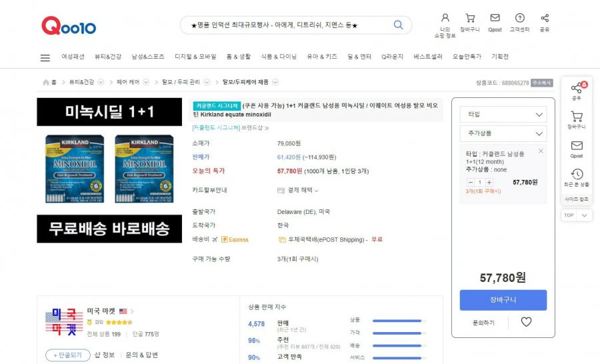Image resolution: width=600 pixels, height=364 pixels.
Task: Click the 미국 마켓 arrow chevron
Action: tap(132, 311)
